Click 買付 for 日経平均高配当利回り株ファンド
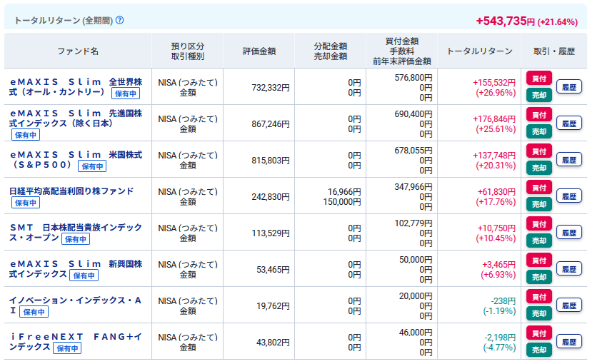Image resolution: width=592 pixels, height=364 pixels. pos(539,188)
